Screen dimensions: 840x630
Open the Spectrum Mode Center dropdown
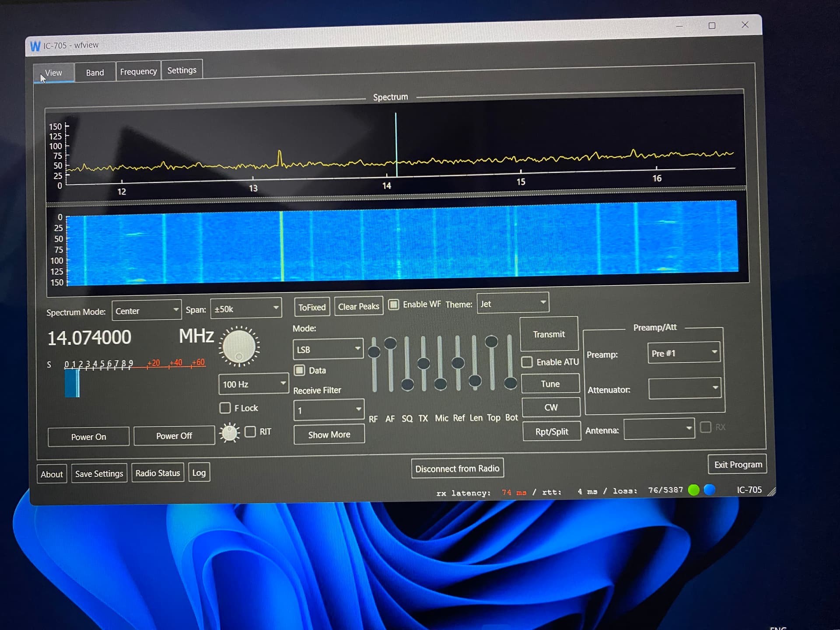point(147,311)
